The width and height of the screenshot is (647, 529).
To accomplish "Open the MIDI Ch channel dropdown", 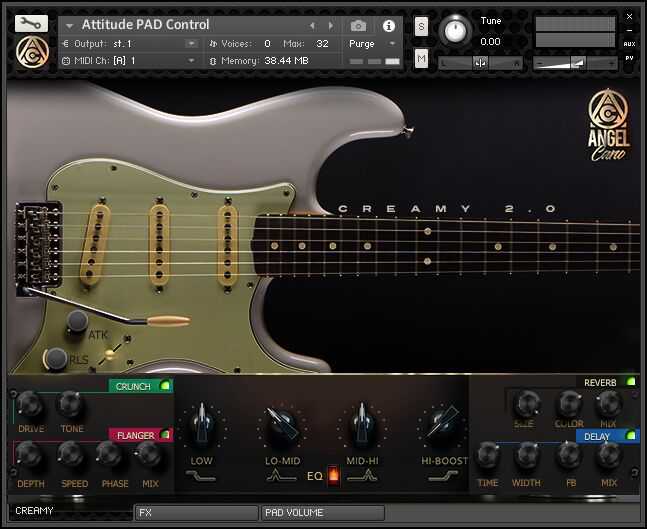I will point(191,61).
